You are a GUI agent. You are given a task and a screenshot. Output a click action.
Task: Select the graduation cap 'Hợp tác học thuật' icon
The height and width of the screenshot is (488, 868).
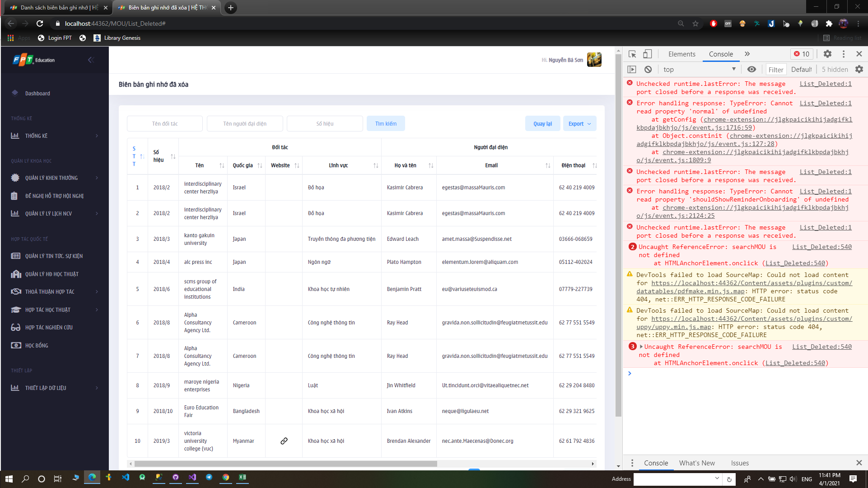pos(15,310)
